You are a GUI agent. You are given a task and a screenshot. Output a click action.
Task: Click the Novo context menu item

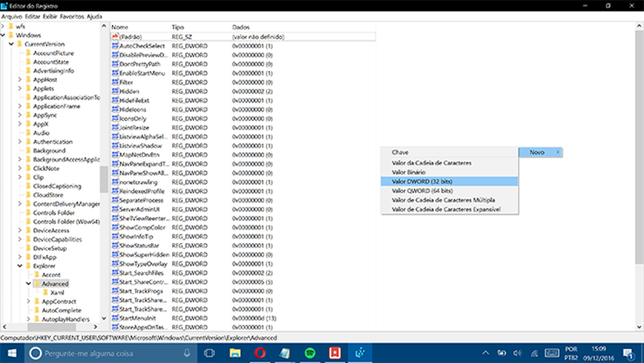pyautogui.click(x=541, y=152)
